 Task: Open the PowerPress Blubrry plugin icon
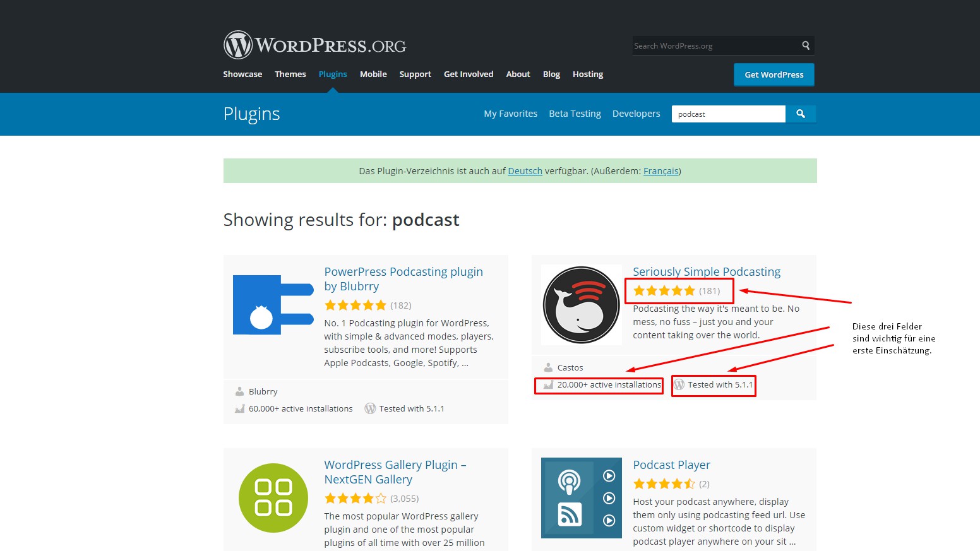tap(273, 305)
